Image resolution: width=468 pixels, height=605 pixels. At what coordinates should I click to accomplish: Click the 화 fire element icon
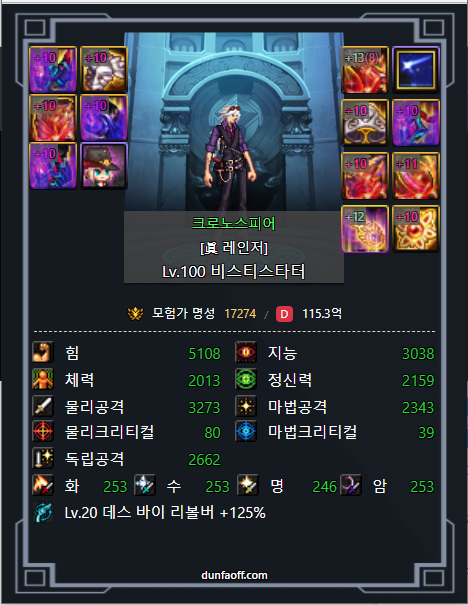coord(43,485)
